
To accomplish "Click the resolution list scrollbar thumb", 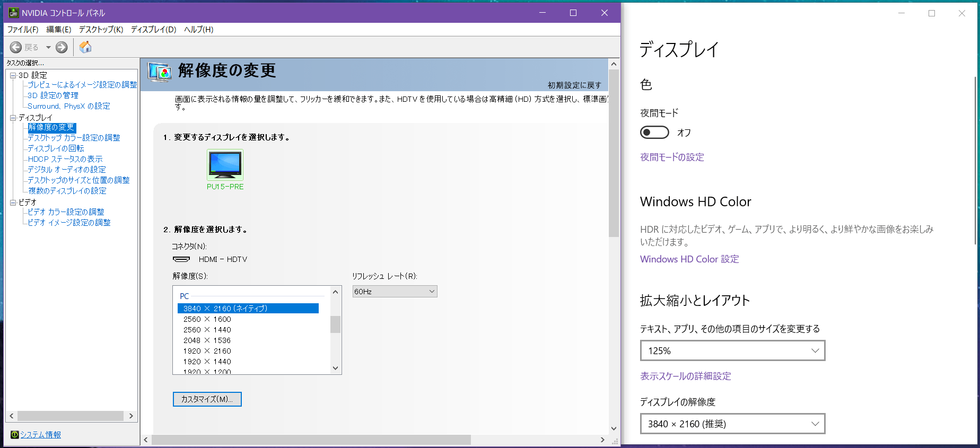I will [x=335, y=324].
